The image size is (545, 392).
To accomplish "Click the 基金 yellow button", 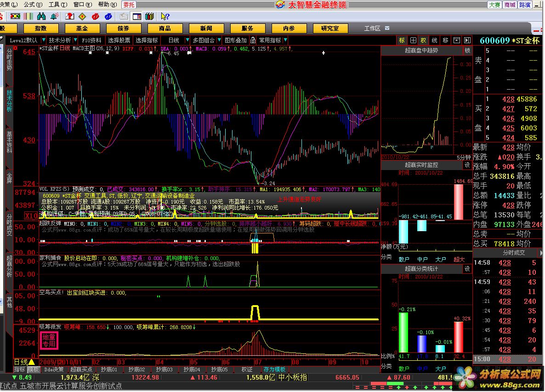I will click(x=82, y=28).
